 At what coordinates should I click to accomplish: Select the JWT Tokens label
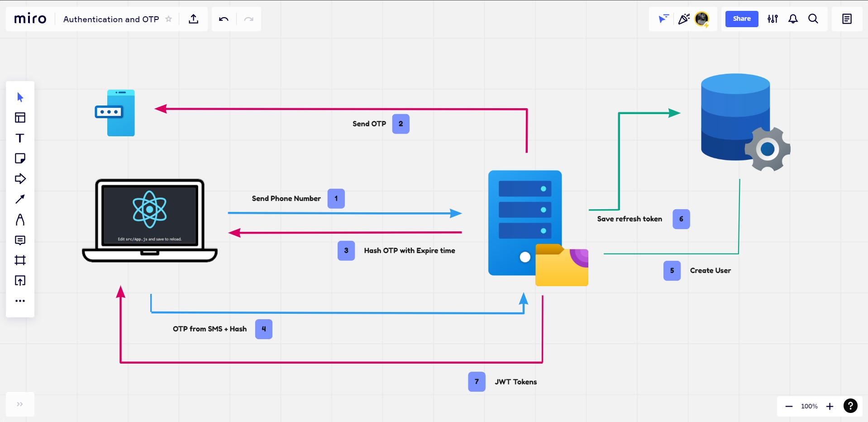click(x=516, y=382)
